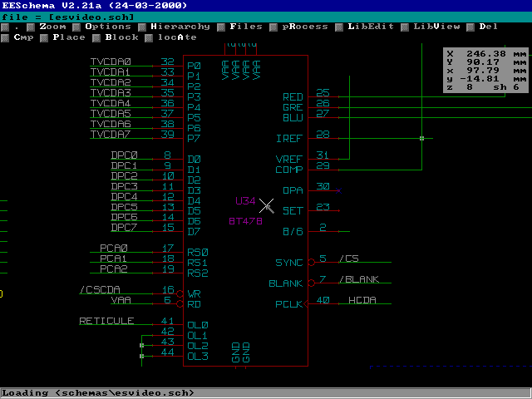Select the U34 component reference

[245, 201]
